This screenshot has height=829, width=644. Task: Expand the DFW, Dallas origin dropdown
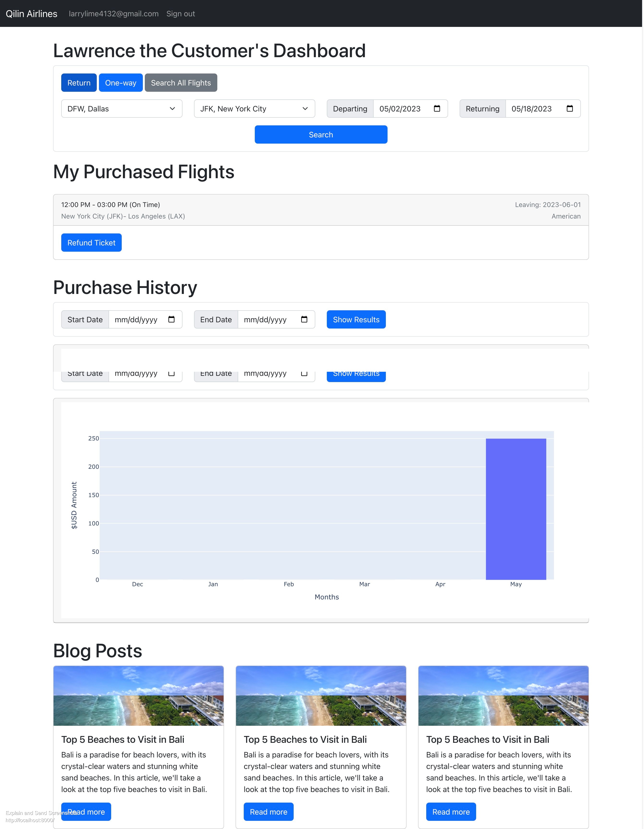click(x=122, y=109)
